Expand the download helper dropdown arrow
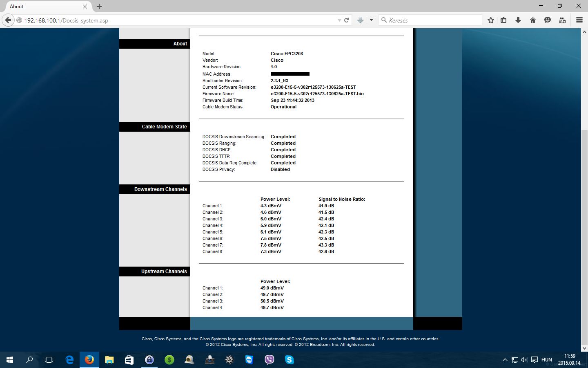Viewport: 588px width, 368px height. coord(371,20)
